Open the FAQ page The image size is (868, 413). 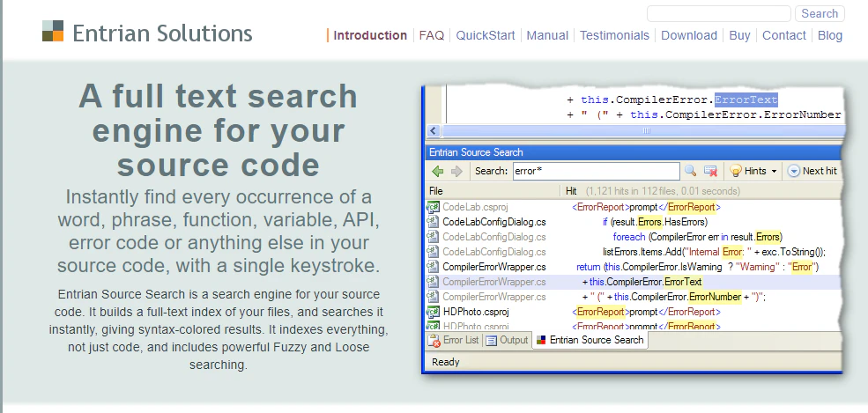432,35
